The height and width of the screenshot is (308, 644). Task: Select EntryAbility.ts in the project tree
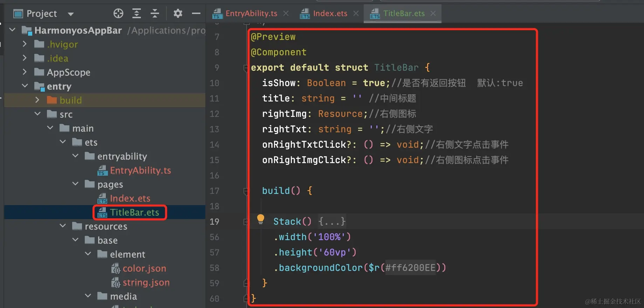(141, 170)
